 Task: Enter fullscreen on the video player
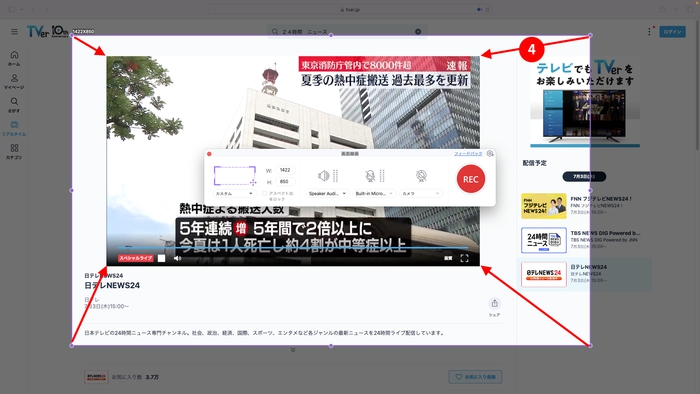click(464, 258)
